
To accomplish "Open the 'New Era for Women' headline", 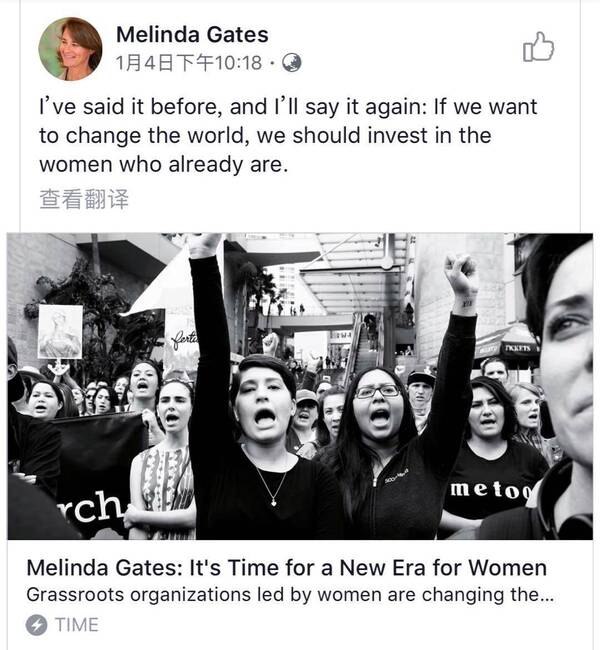I will coord(286,568).
